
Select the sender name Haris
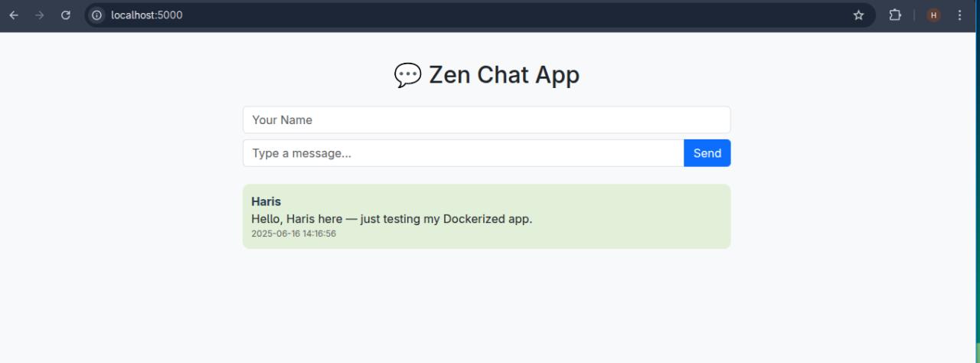[x=266, y=201]
